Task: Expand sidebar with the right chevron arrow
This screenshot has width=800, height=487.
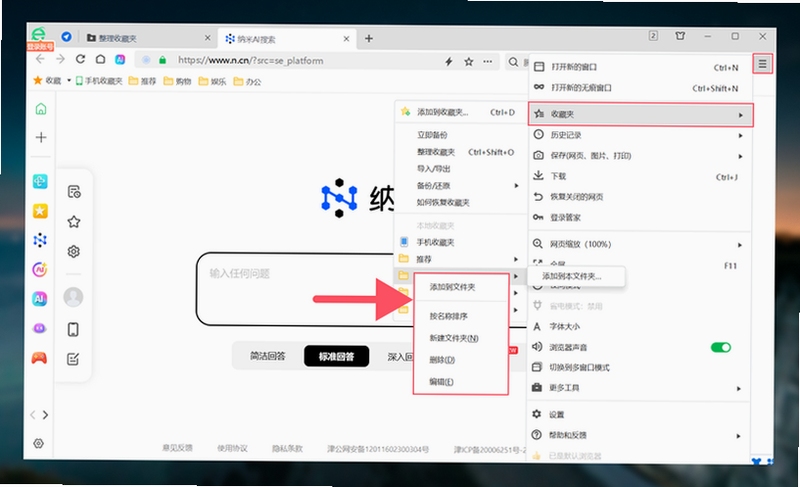Action: tap(45, 415)
